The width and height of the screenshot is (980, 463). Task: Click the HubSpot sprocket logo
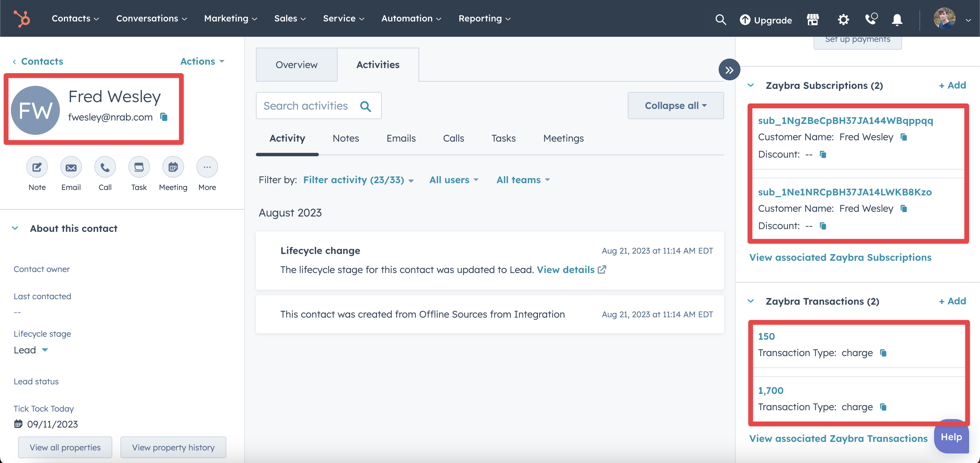[22, 19]
